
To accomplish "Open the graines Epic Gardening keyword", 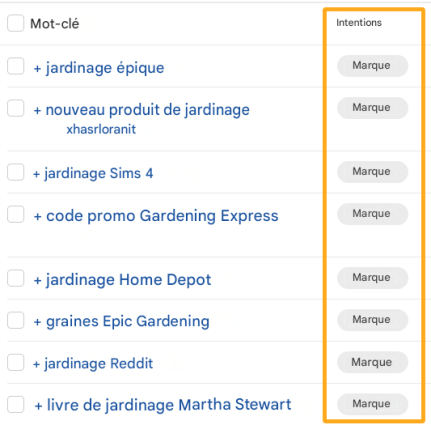I will [128, 322].
